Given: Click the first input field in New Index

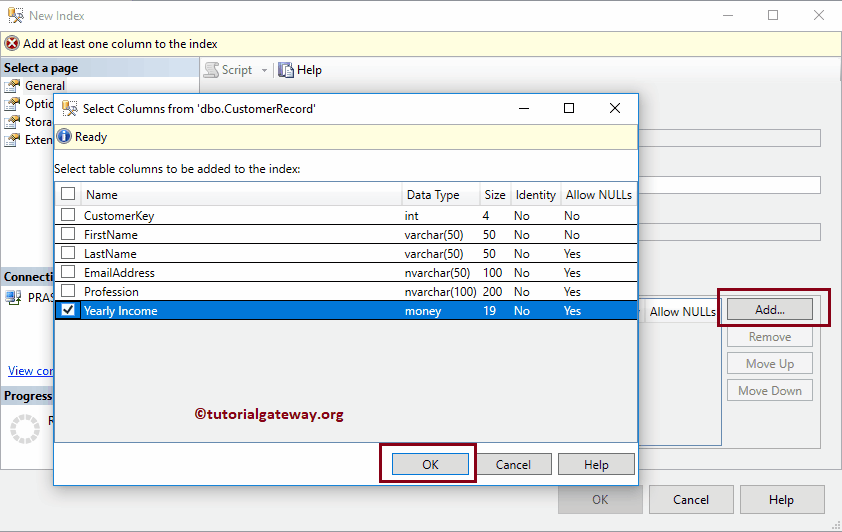Looking at the screenshot, I should [x=729, y=138].
